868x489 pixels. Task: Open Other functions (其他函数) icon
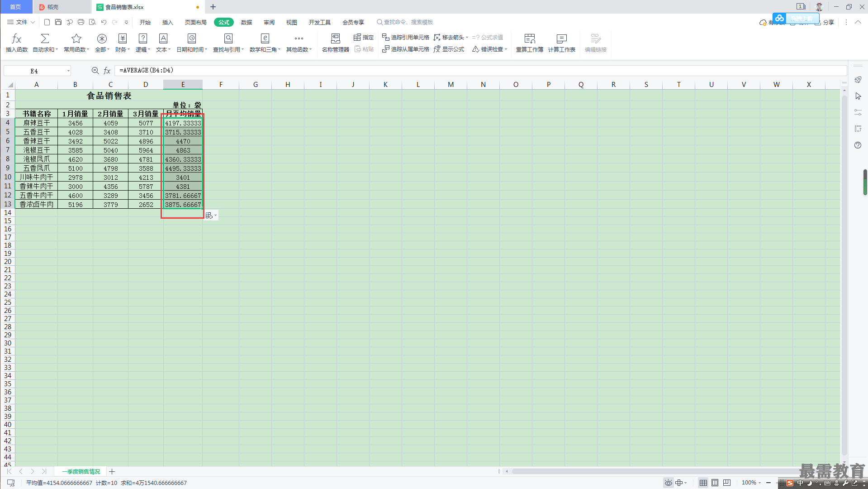point(299,39)
